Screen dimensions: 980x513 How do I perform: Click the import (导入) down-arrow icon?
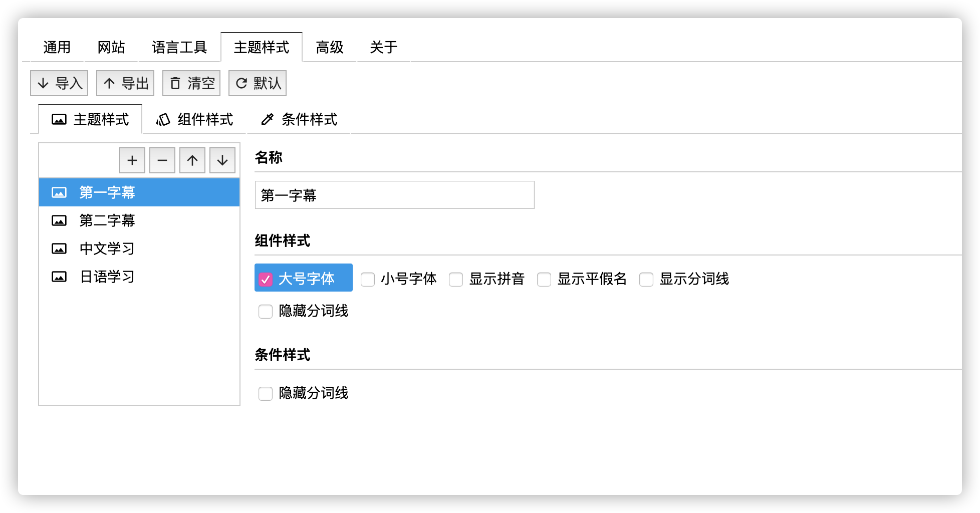click(44, 83)
